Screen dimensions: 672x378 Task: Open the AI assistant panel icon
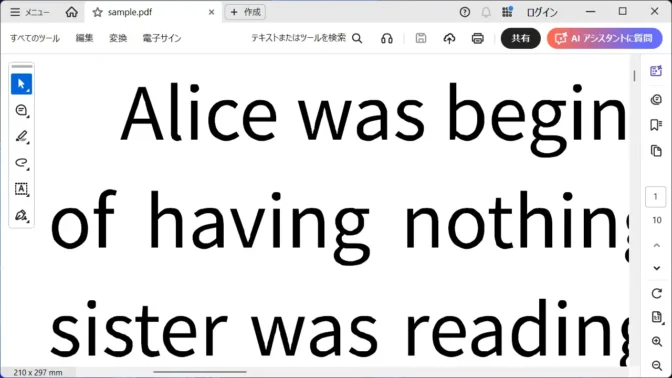coord(656,71)
